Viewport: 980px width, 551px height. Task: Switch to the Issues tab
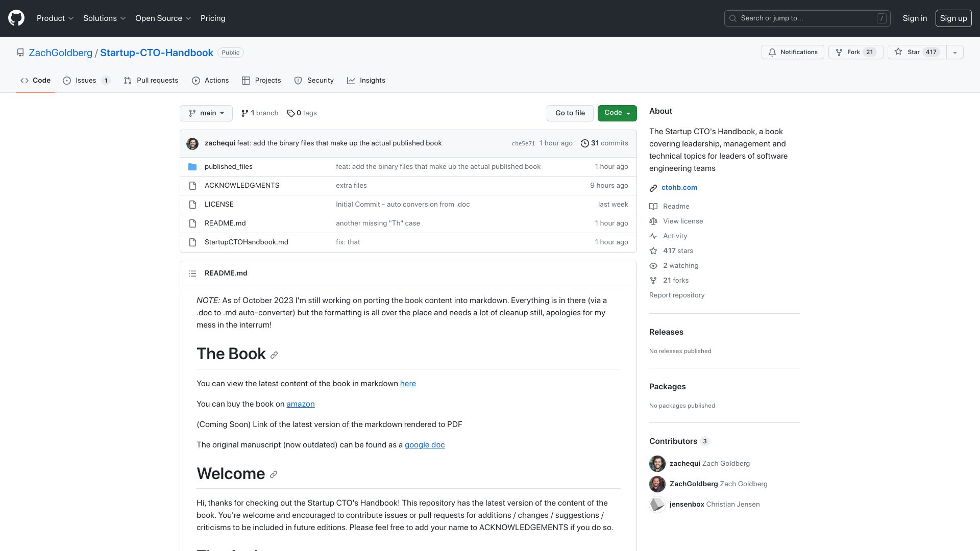pos(86,81)
